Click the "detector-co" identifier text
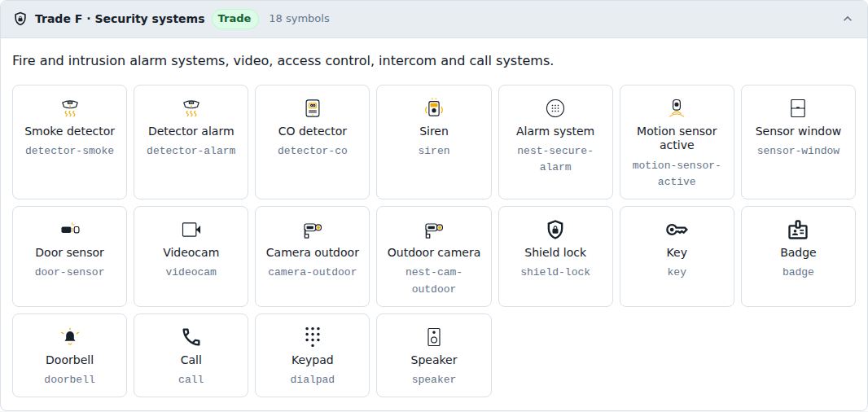The image size is (868, 412). point(312,151)
